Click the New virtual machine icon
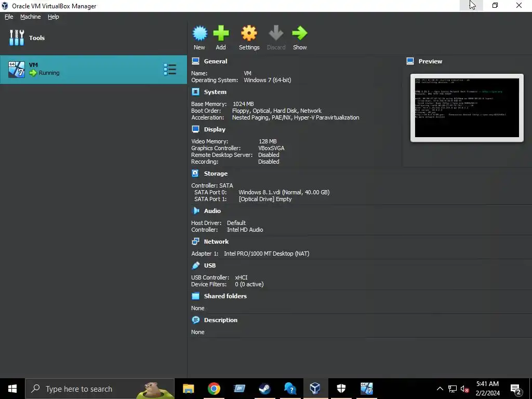 click(x=199, y=33)
